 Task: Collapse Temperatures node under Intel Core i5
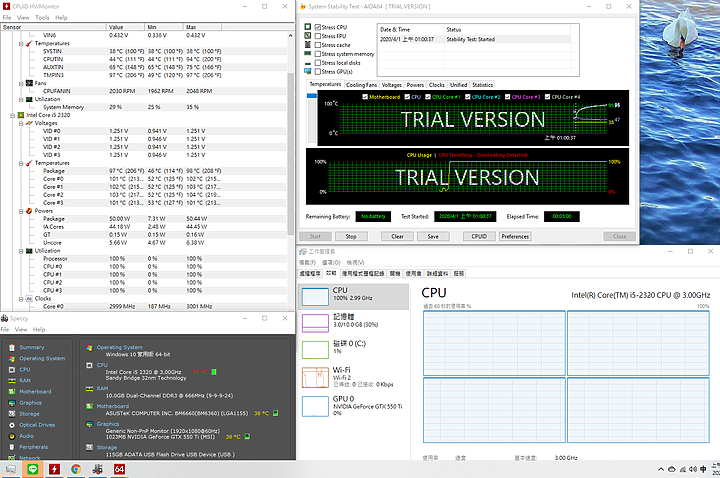click(21, 163)
